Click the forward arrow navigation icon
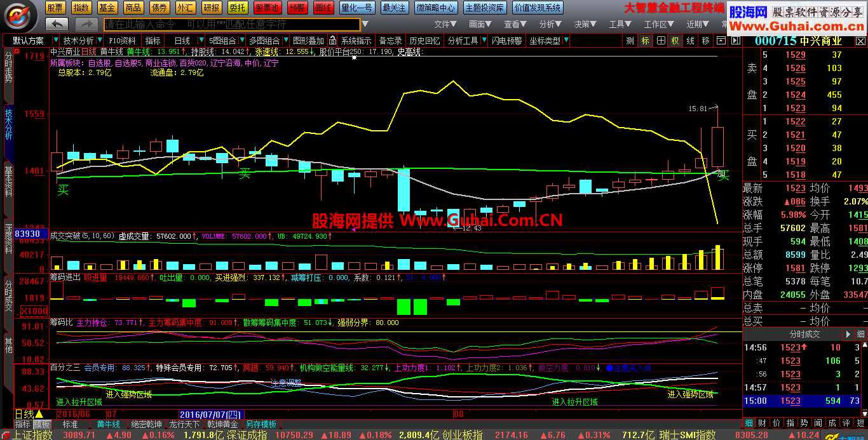Viewport: 868px width, 440px height. coord(86,24)
